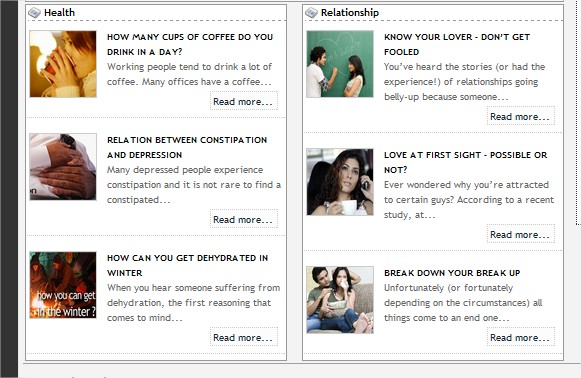Open 'Know your lover - don't get fooled' headline
The height and width of the screenshot is (378, 581).
(457, 44)
